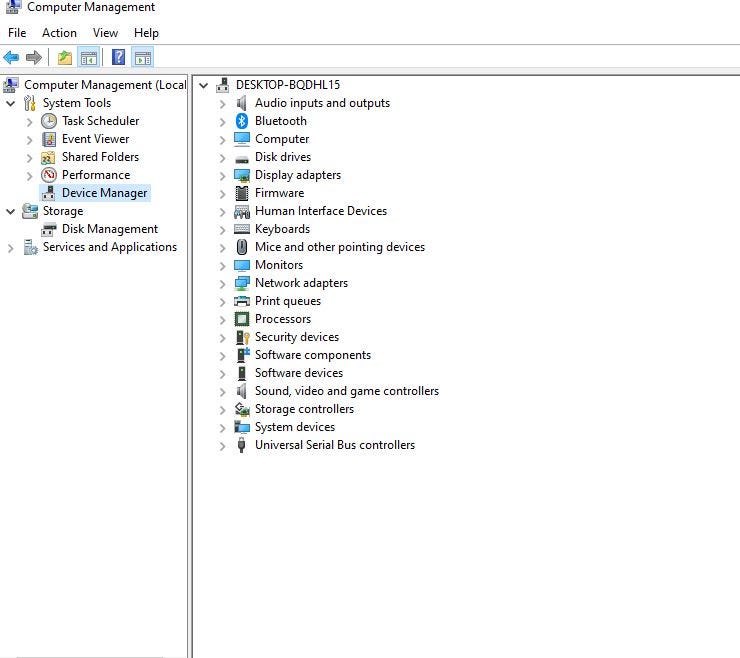Click the Back arrow toolbar button

tap(12, 58)
